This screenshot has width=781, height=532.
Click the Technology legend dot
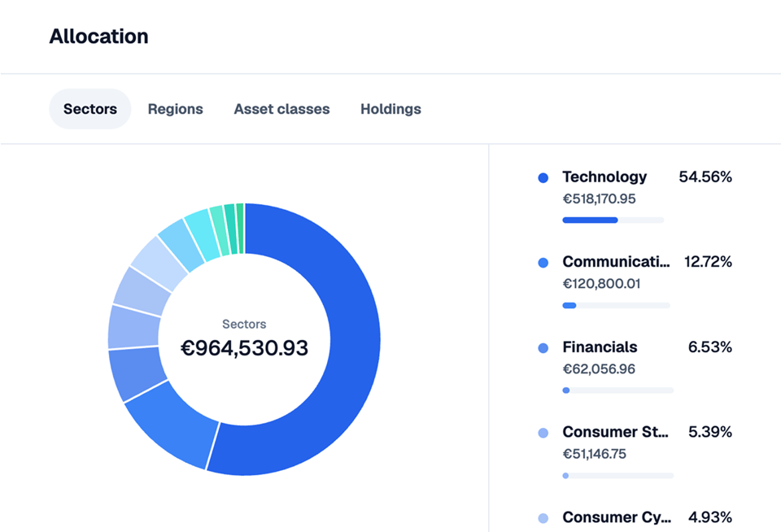pos(543,178)
